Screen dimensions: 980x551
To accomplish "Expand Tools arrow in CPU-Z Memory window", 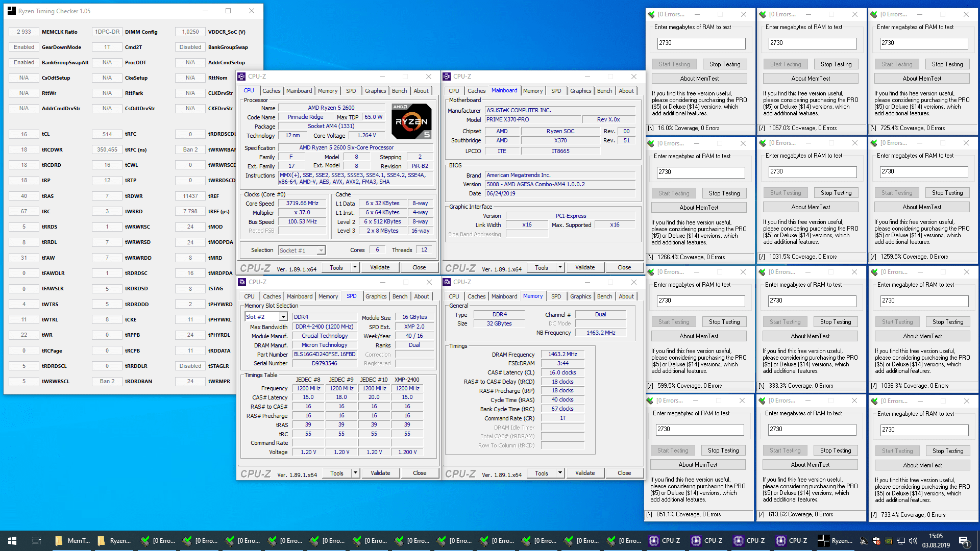I will pos(560,473).
